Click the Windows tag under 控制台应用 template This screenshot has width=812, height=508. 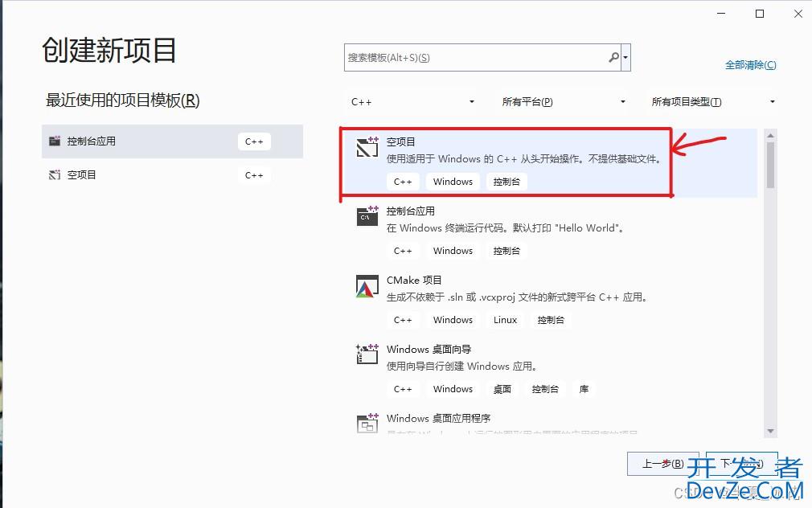coord(453,251)
